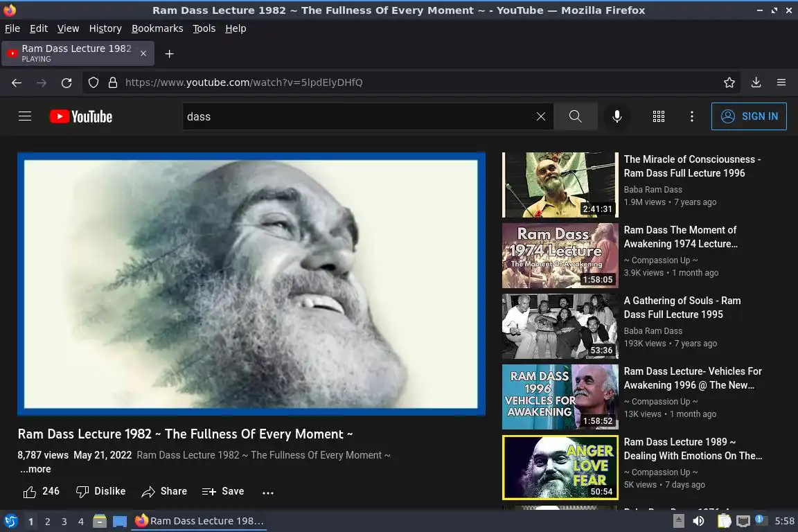
Task: Open The Miracle of Consciousness thumbnail
Action: pyautogui.click(x=560, y=185)
